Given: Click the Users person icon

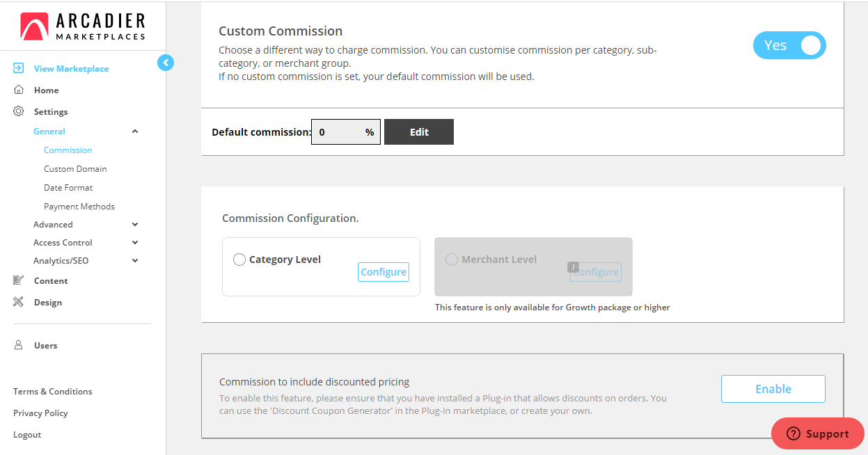Looking at the screenshot, I should pyautogui.click(x=19, y=345).
